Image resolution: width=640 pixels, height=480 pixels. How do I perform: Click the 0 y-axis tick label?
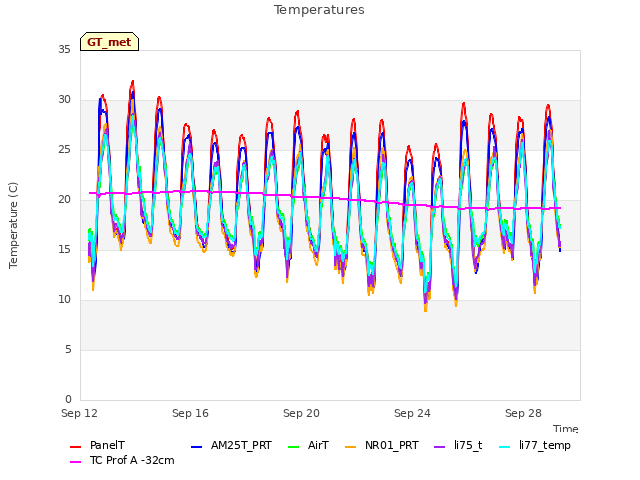pyautogui.click(x=68, y=399)
